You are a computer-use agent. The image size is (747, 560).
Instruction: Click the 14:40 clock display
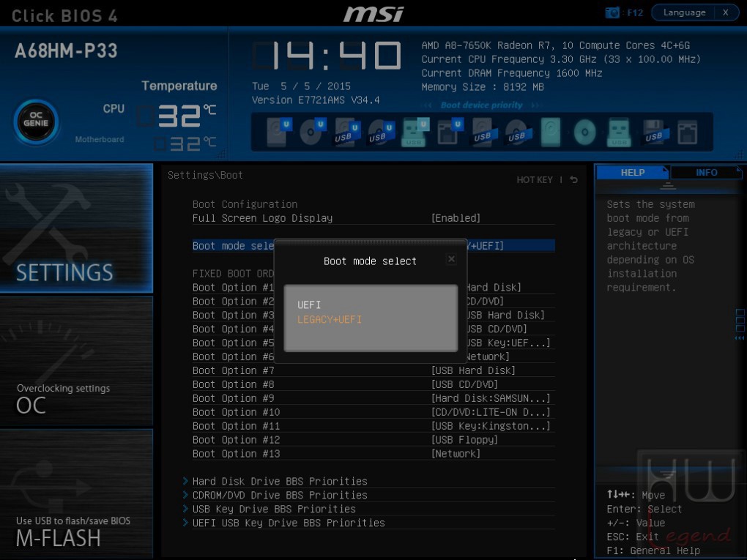[x=327, y=55]
